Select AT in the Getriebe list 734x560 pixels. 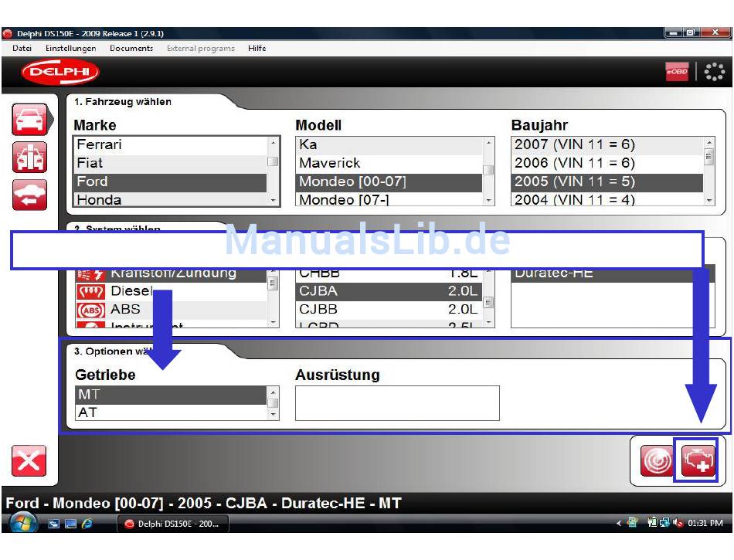click(171, 412)
